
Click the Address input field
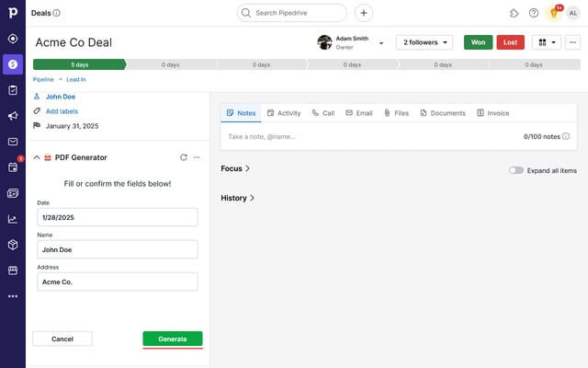tap(118, 282)
